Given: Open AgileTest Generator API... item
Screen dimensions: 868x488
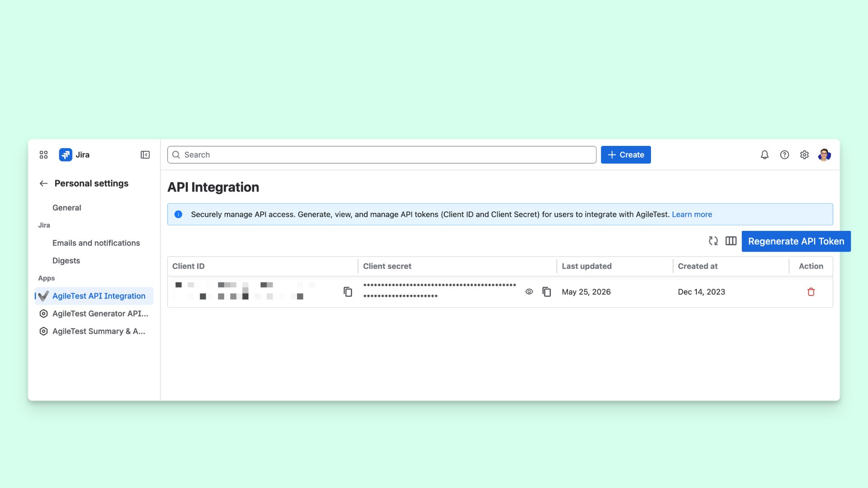Looking at the screenshot, I should 94,314.
